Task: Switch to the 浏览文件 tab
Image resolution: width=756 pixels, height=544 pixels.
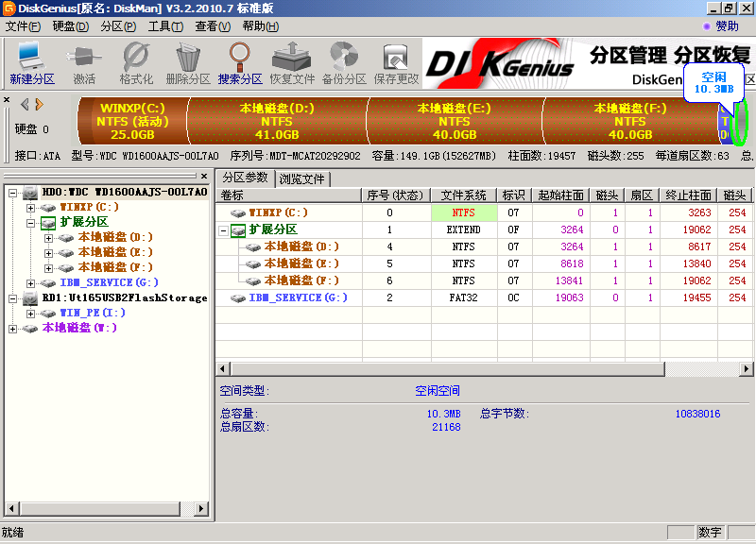Action: point(302,179)
